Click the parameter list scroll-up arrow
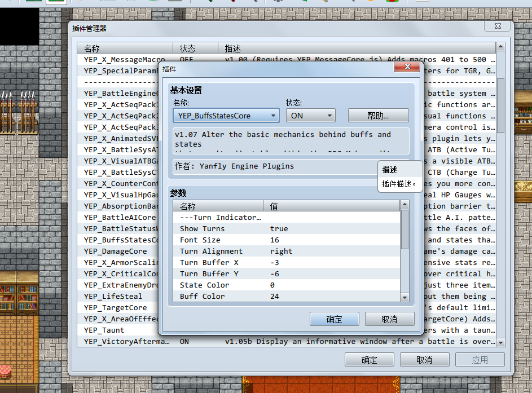The image size is (532, 393). pyautogui.click(x=405, y=205)
